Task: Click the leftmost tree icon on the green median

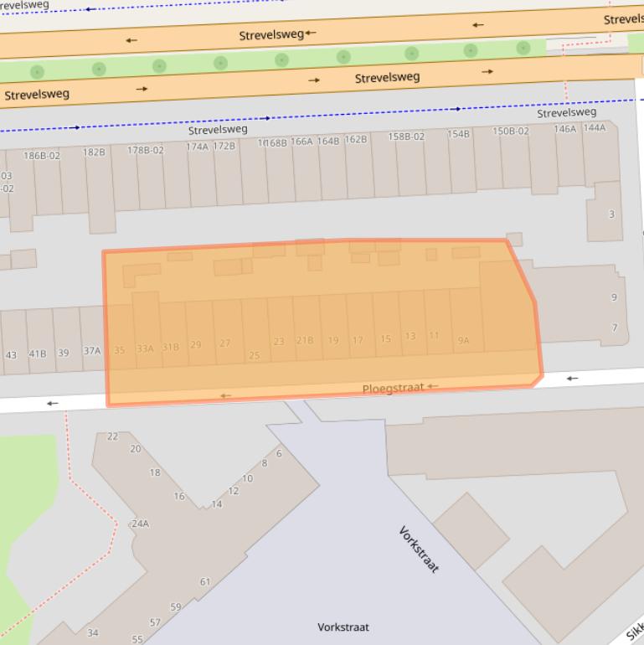Action: click(36, 72)
